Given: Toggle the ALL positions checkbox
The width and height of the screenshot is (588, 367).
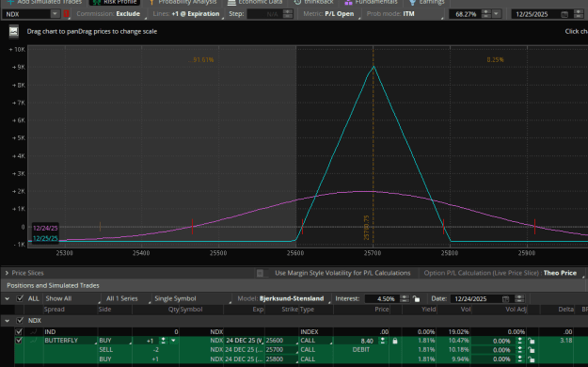Looking at the screenshot, I should coord(20,298).
